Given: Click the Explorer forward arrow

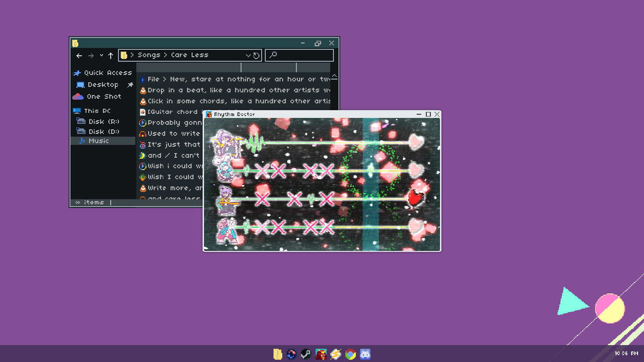Looking at the screenshot, I should pyautogui.click(x=91, y=56).
